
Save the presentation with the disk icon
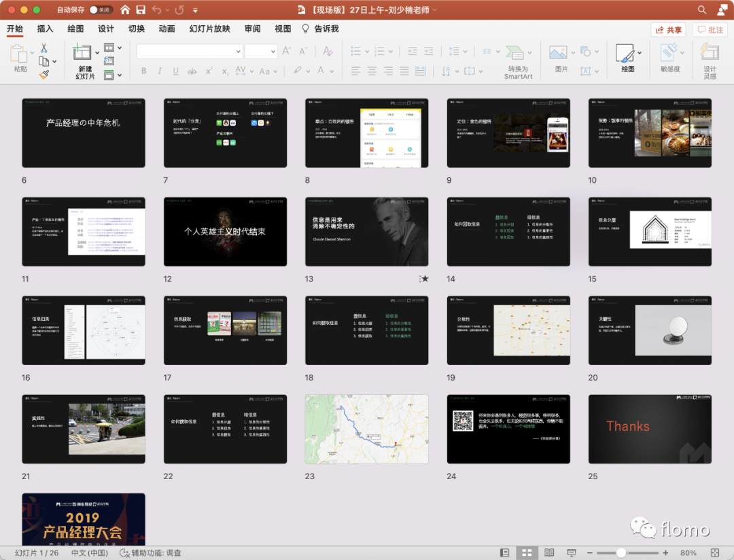click(x=141, y=10)
